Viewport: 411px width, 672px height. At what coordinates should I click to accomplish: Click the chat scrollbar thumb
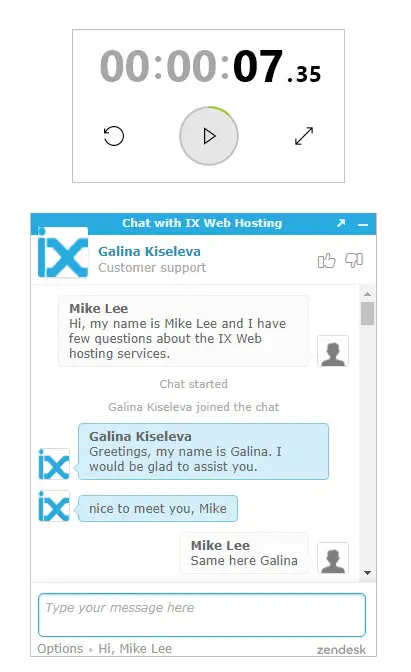tap(367, 314)
